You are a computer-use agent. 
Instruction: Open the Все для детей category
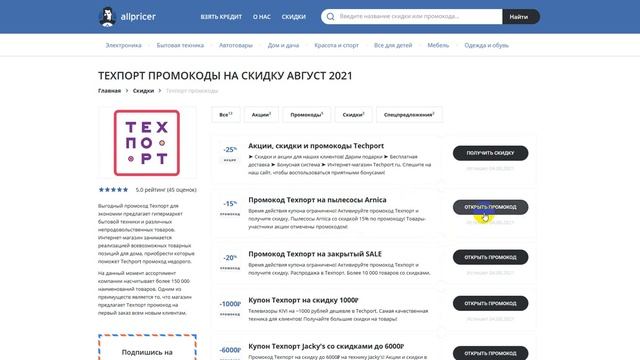(393, 45)
